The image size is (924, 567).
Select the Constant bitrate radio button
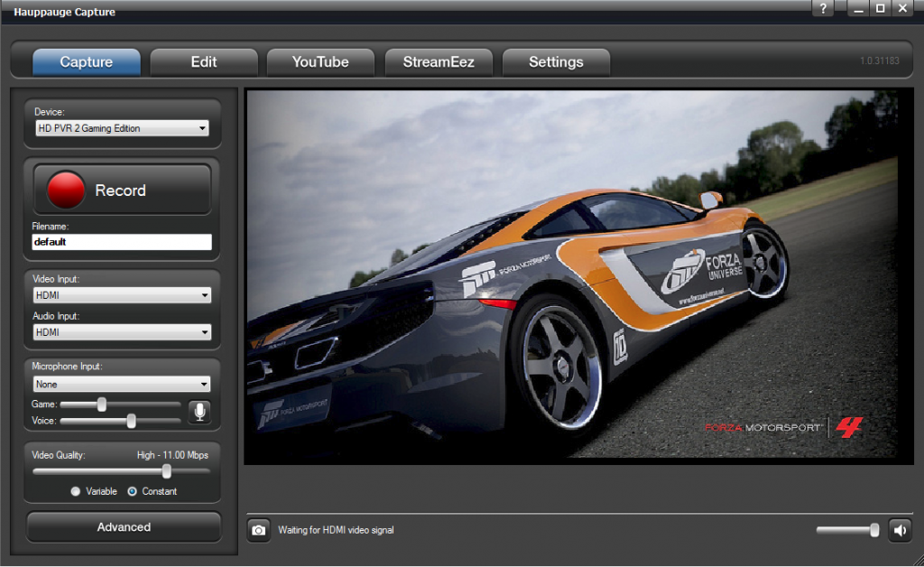click(132, 491)
